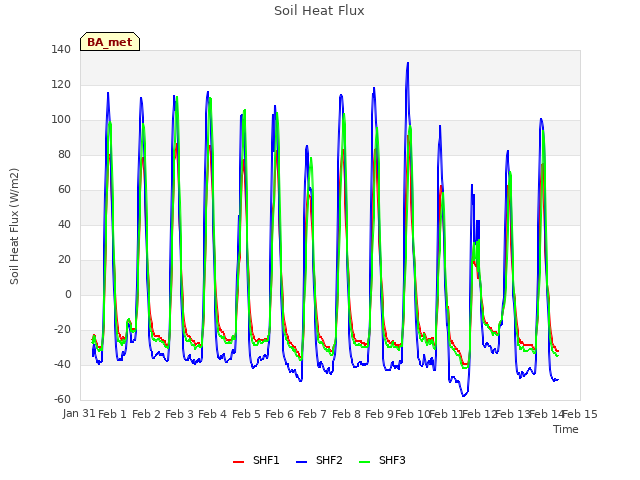The width and height of the screenshot is (640, 480).
Task: Click the 140 y-axis tick label
Action: coord(61,50)
